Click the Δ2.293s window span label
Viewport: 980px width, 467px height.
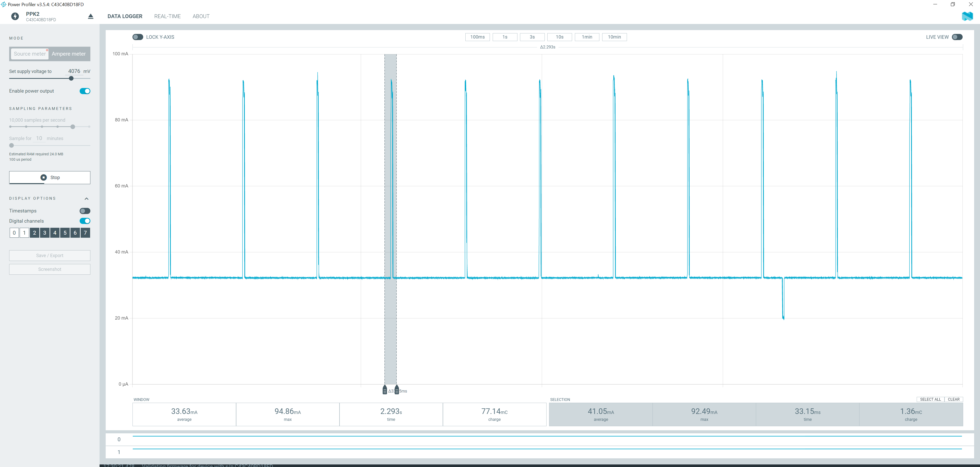click(548, 47)
